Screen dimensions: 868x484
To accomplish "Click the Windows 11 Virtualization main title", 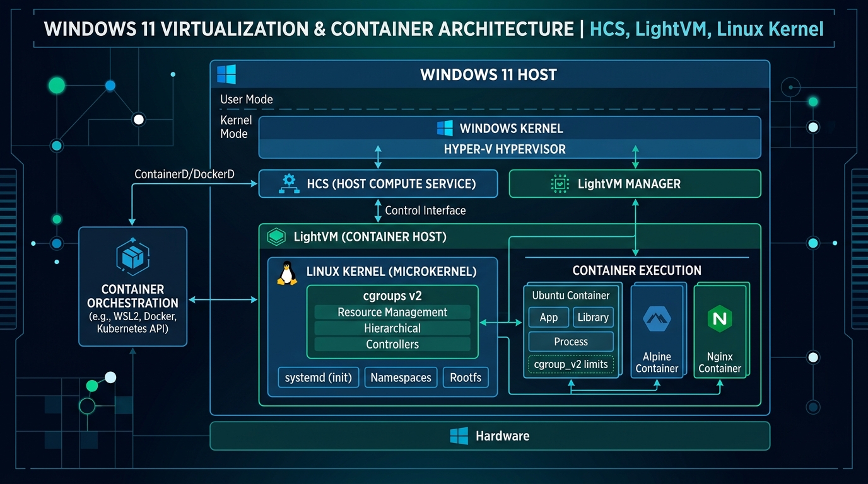I will point(310,29).
